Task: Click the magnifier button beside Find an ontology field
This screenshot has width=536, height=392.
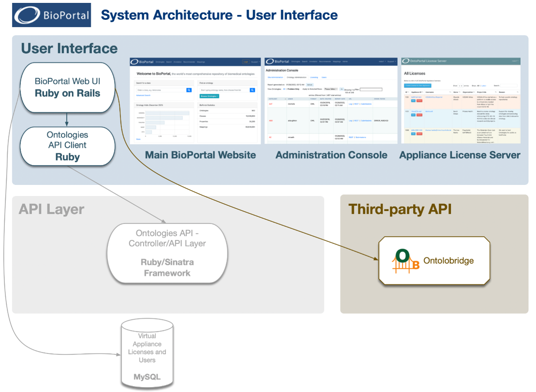Action: pos(252,90)
